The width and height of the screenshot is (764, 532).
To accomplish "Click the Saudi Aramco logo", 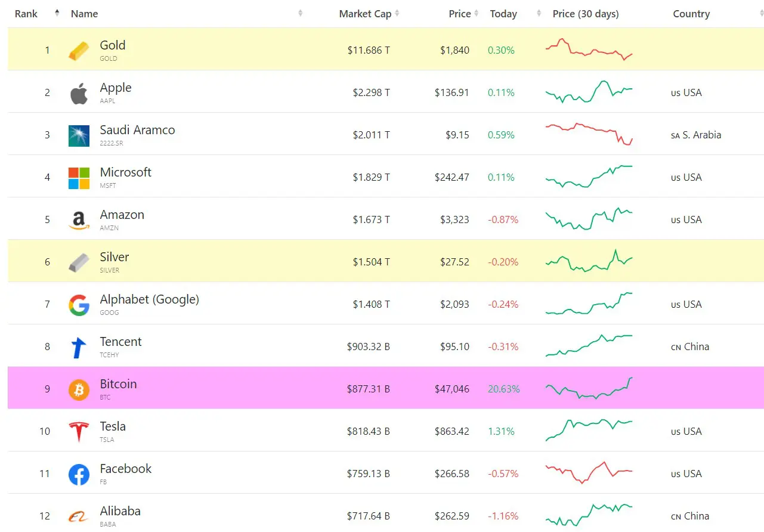I will (x=79, y=136).
